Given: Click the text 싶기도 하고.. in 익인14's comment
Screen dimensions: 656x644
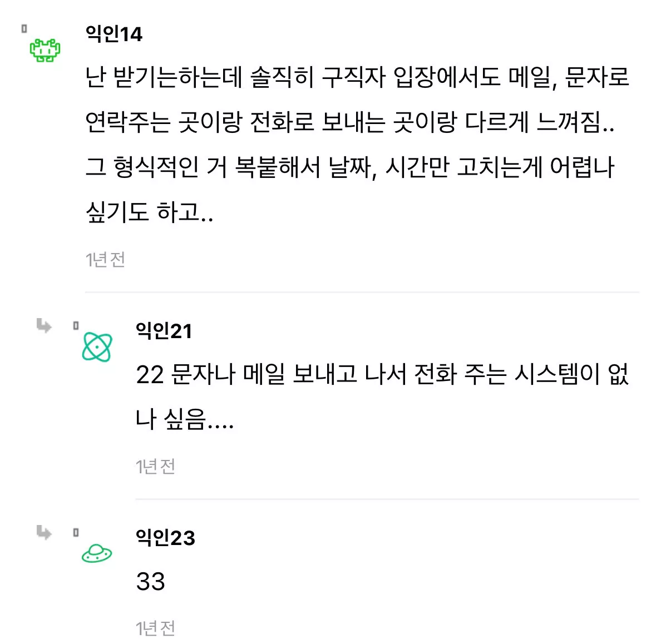Looking at the screenshot, I should pyautogui.click(x=149, y=212).
